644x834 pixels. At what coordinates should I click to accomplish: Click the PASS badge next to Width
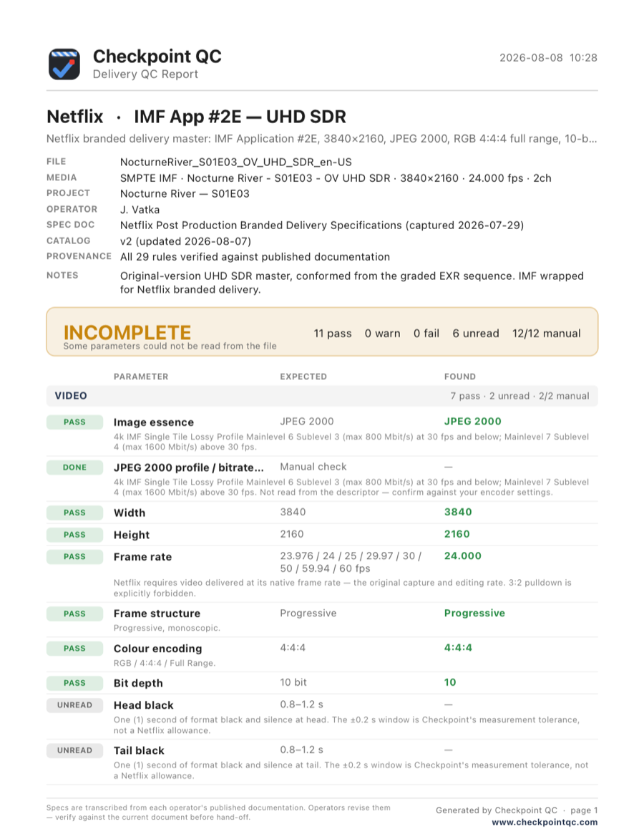74,513
